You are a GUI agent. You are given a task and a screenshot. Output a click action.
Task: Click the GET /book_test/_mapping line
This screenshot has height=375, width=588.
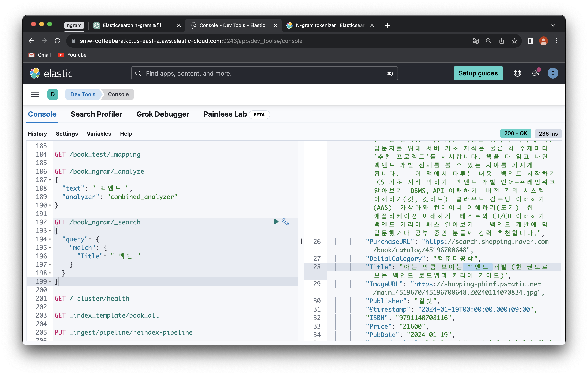[x=98, y=155]
